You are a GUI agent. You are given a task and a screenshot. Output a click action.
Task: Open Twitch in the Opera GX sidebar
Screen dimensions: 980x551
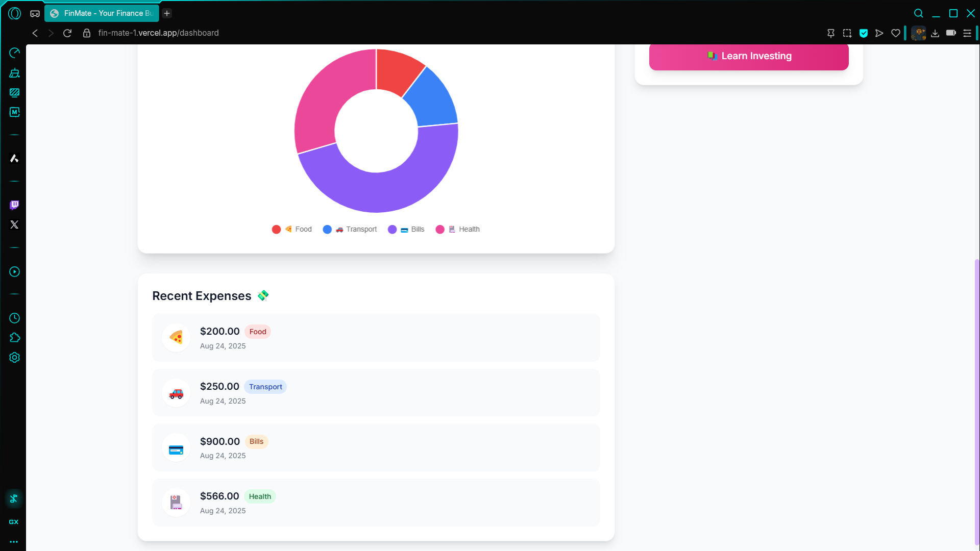(14, 205)
